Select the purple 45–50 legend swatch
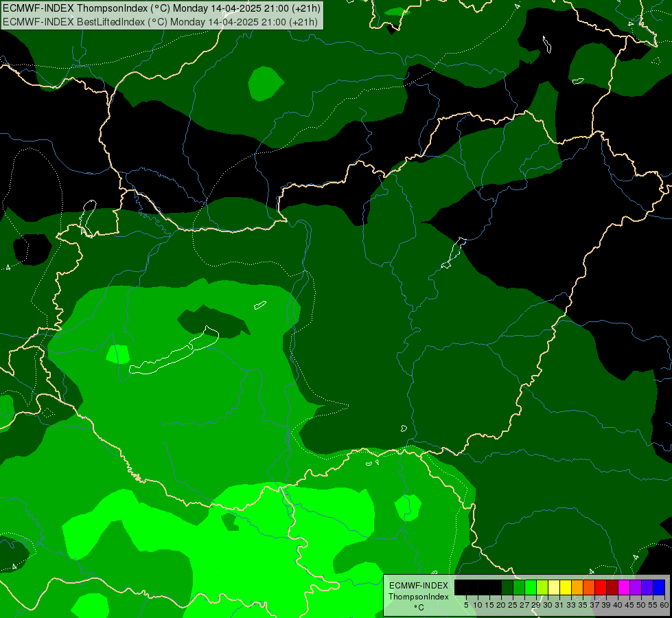The image size is (672, 618). point(636,587)
